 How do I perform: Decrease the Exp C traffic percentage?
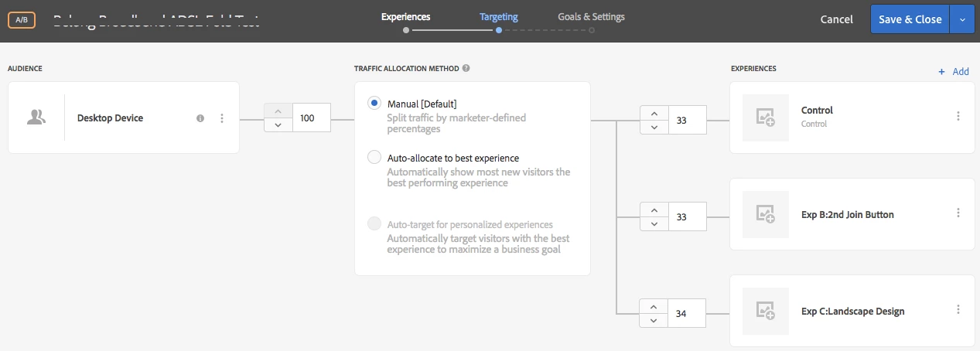654,320
